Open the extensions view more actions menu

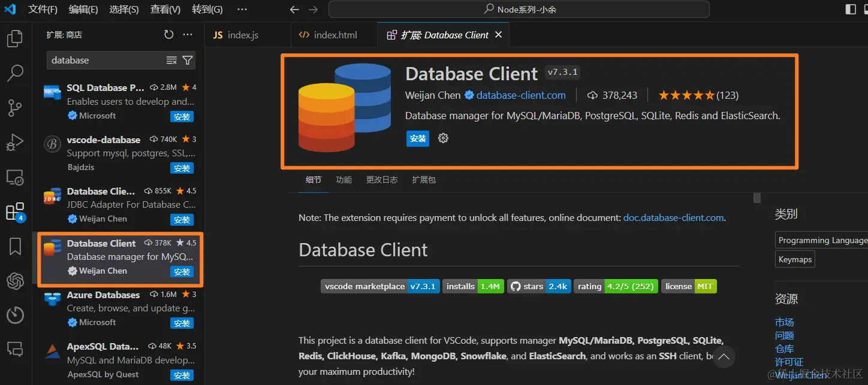(188, 35)
